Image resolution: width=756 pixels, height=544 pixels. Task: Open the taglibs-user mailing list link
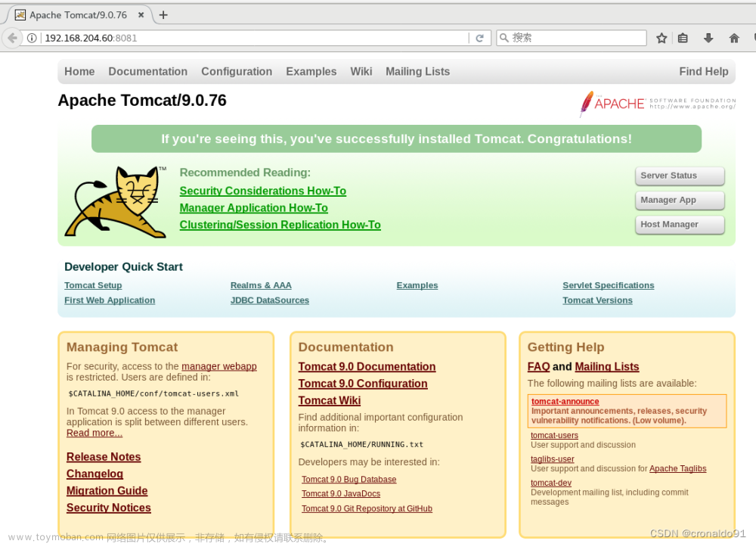[x=553, y=459]
